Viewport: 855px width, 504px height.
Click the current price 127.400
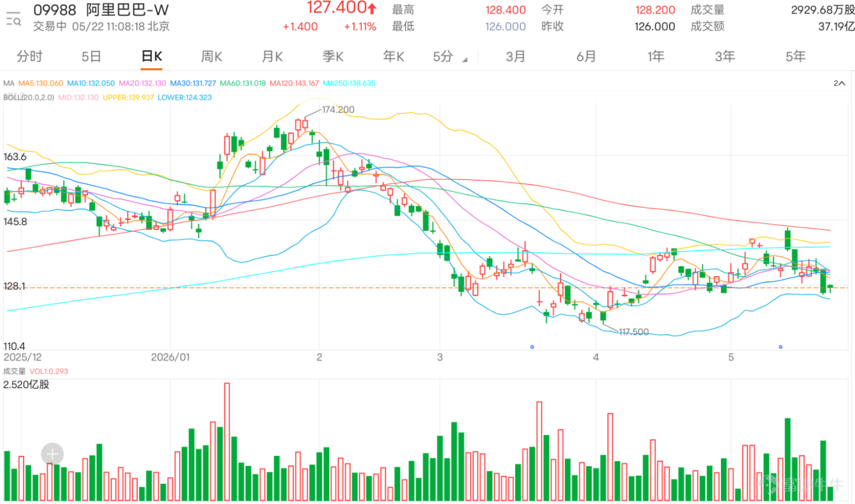click(337, 8)
